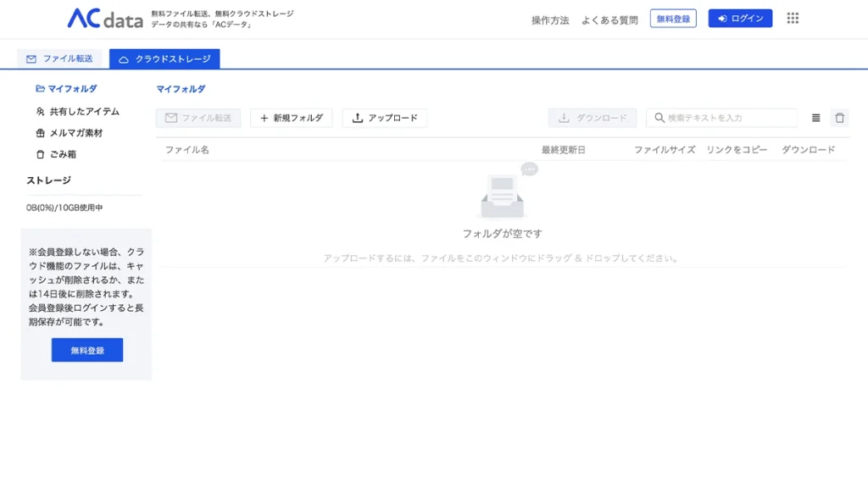Select the クラウドストレージ tab
Screen dimensions: 868x488
(x=164, y=58)
